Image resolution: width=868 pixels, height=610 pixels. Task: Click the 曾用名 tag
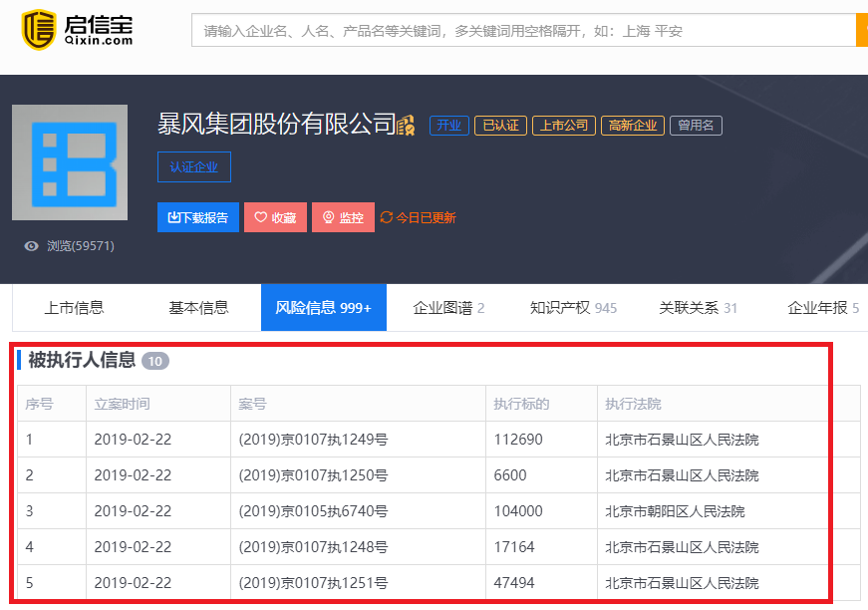click(696, 126)
